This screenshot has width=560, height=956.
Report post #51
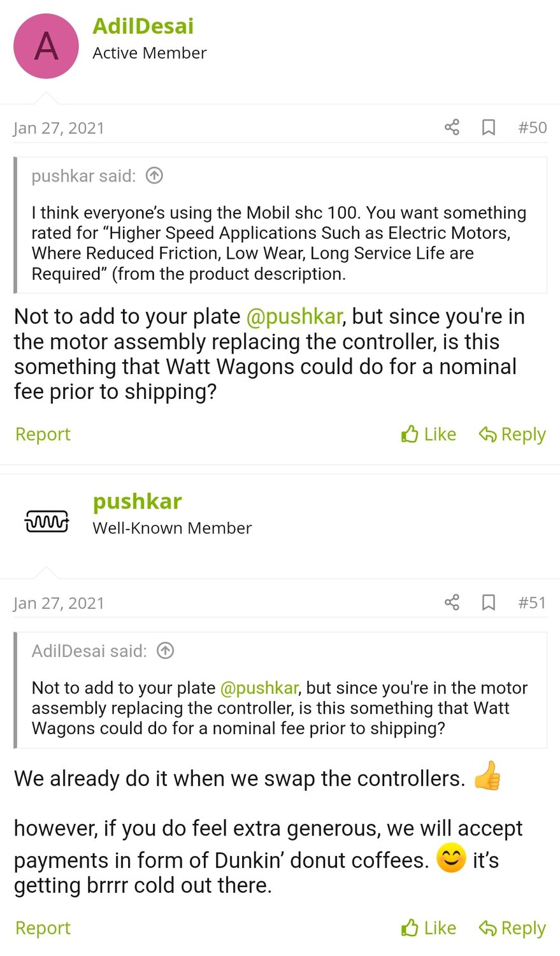point(42,928)
